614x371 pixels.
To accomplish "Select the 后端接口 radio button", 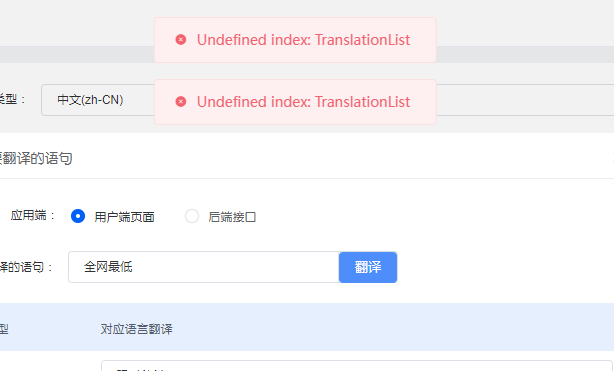I will (192, 216).
